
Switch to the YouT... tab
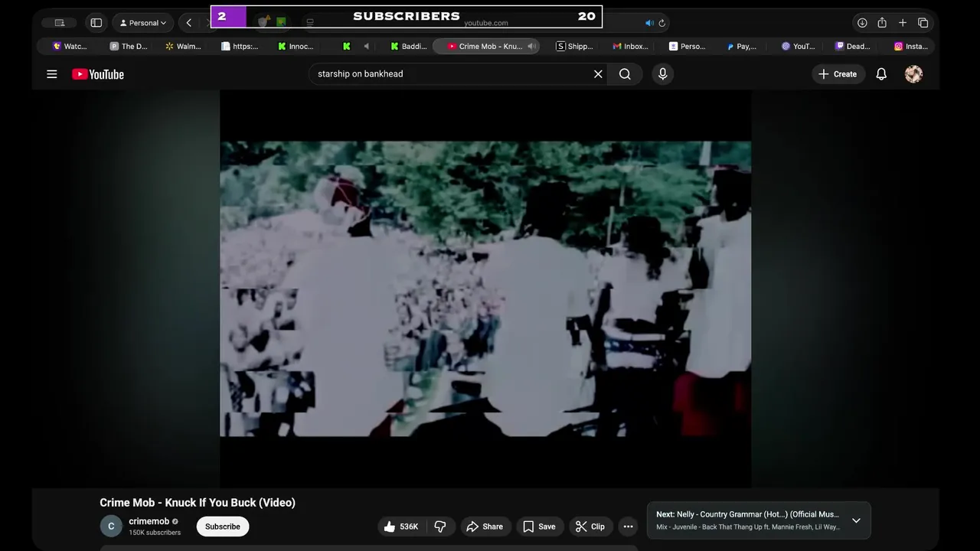click(798, 47)
